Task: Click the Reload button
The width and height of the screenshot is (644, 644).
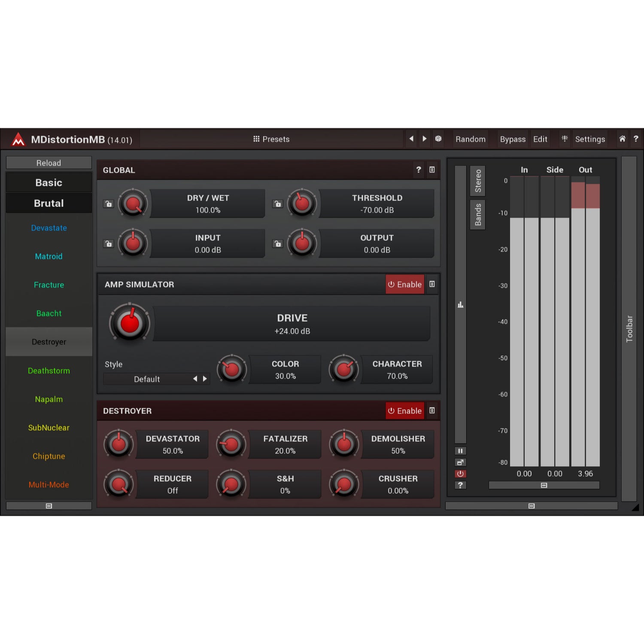Action: [x=49, y=163]
